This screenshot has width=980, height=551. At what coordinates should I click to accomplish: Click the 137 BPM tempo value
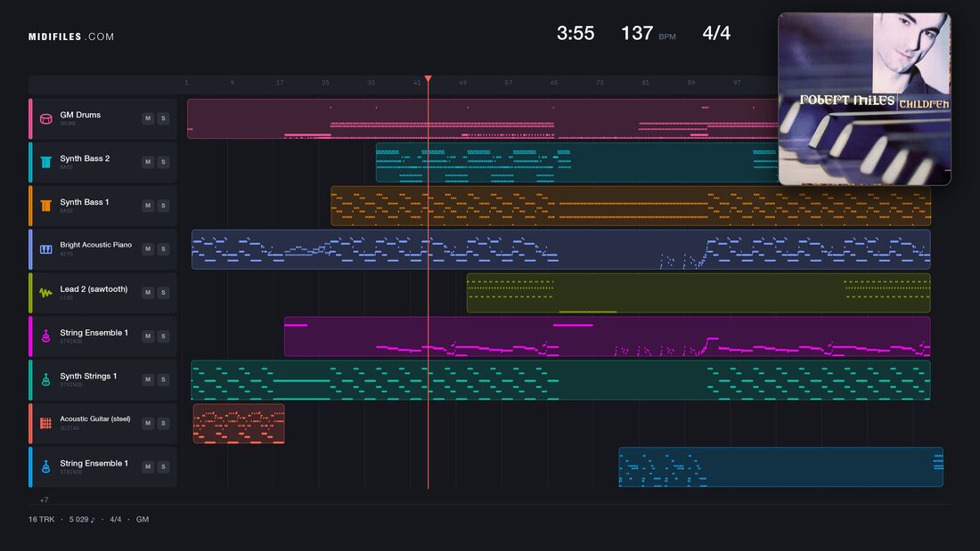point(637,33)
